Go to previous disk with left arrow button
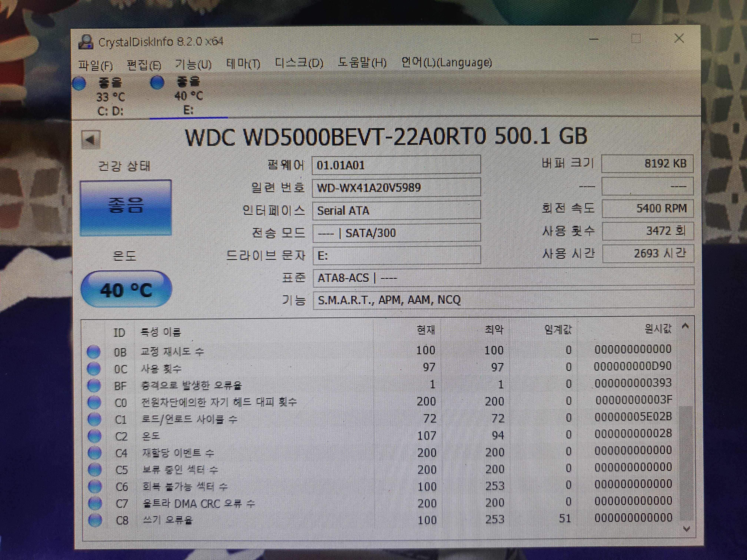The image size is (747, 560). pos(91,139)
